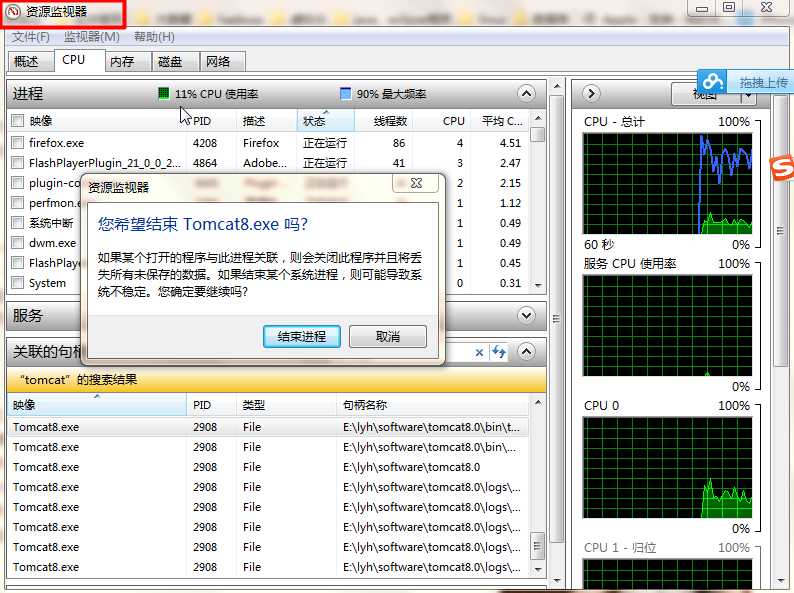Click the green CPU usage indicator square

[x=164, y=93]
